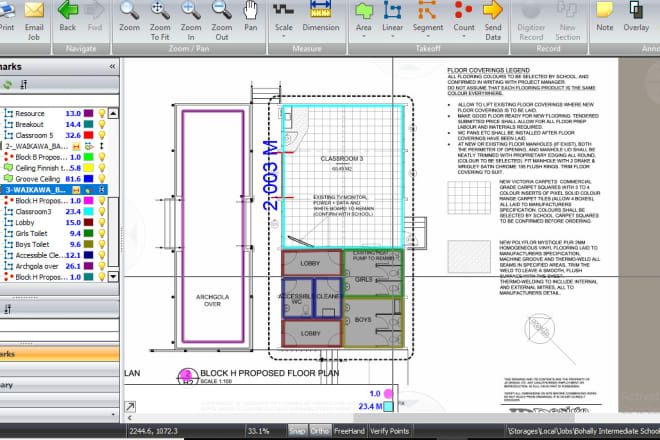Click the FreeHand status button
Screen dimensions: 660x440
tap(349, 431)
